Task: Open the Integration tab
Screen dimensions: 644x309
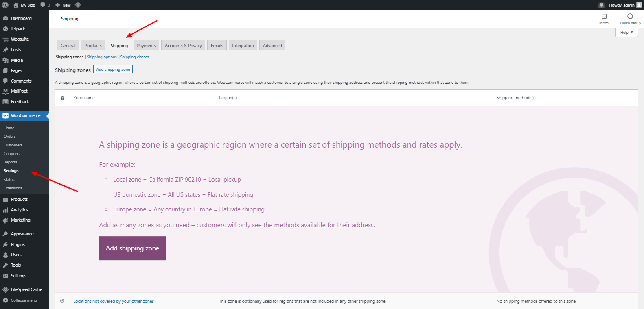Action: 243,46
